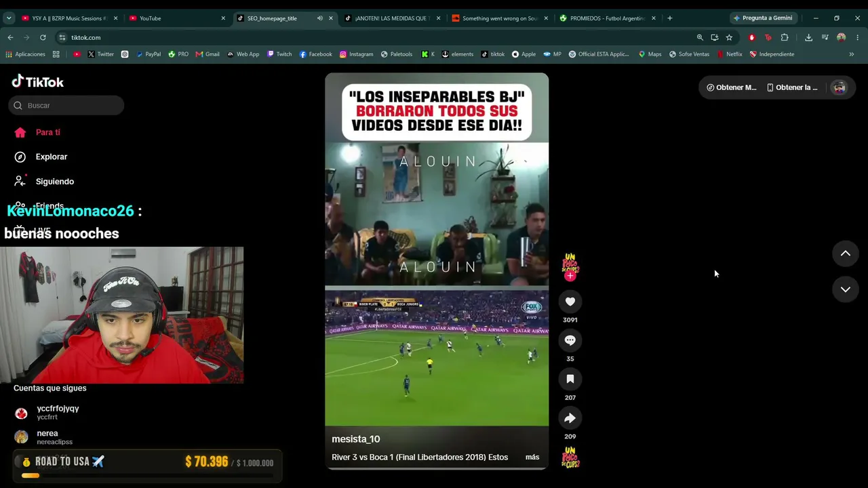Open the Extensions puzzle icon
The height and width of the screenshot is (488, 868).
coord(785,37)
